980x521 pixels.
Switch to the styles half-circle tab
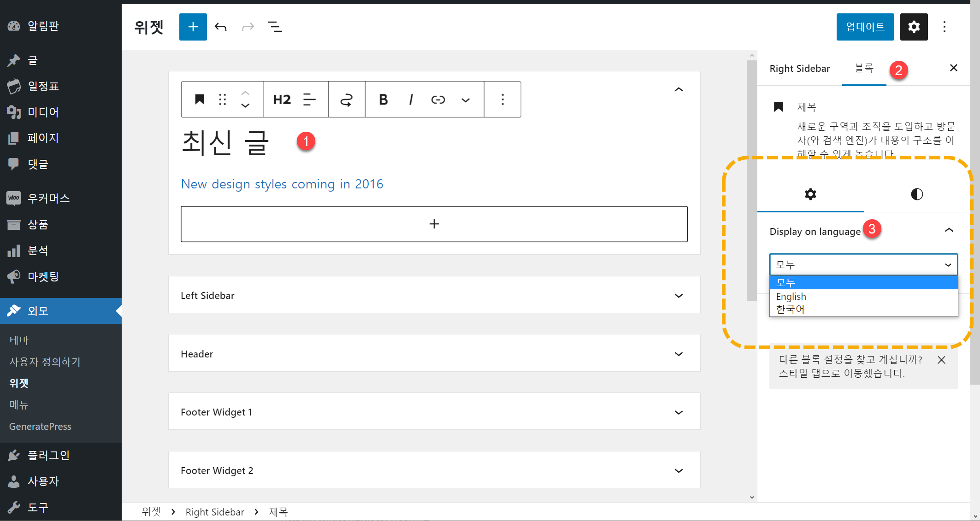coord(916,194)
